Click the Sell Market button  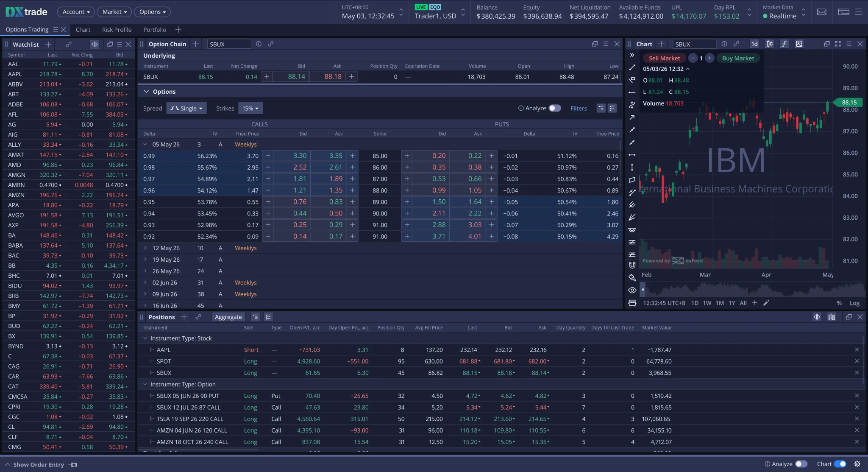pyautogui.click(x=664, y=58)
